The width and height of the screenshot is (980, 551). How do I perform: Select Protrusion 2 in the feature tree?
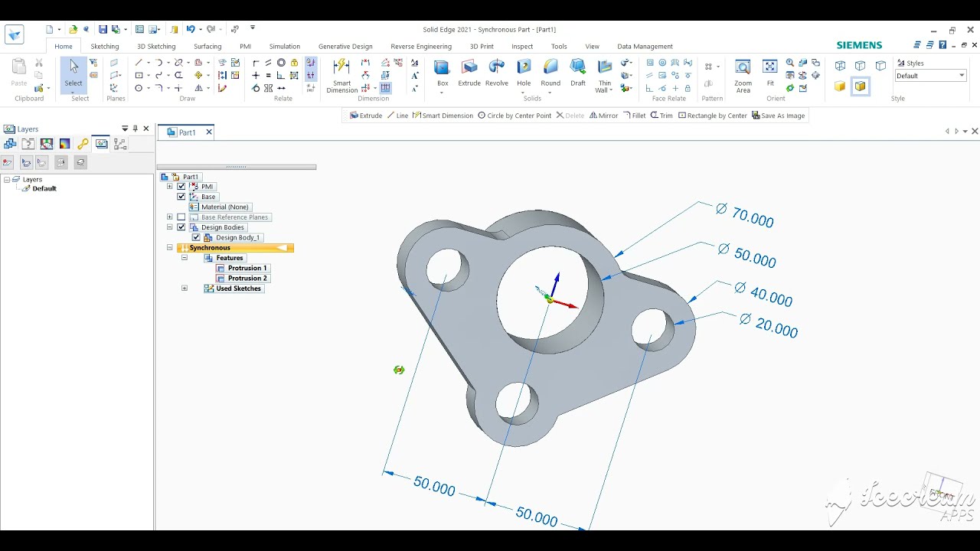click(x=242, y=279)
